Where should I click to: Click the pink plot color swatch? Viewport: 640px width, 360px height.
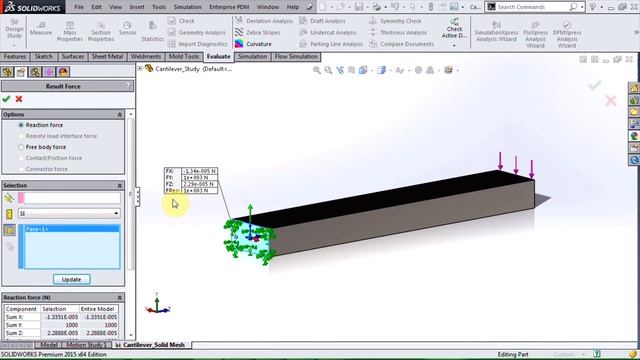coord(21,198)
